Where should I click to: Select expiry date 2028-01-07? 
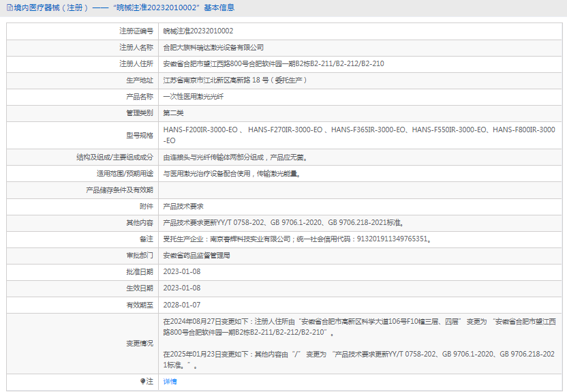(x=182, y=305)
